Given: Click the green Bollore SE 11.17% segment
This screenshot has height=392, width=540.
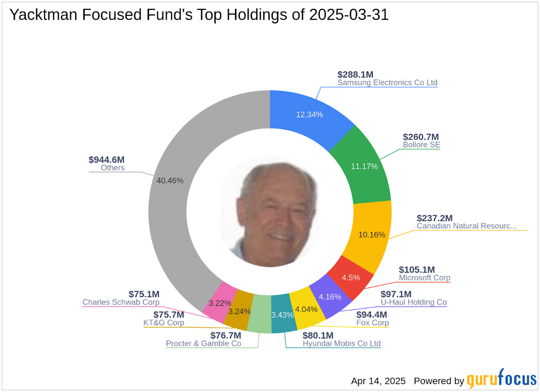Looking at the screenshot, I should pos(364,167).
